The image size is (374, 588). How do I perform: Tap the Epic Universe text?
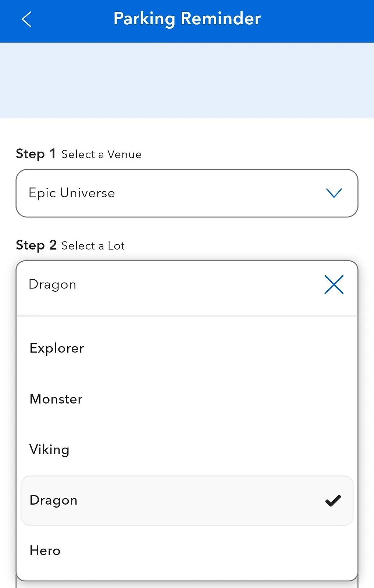pyautogui.click(x=72, y=193)
